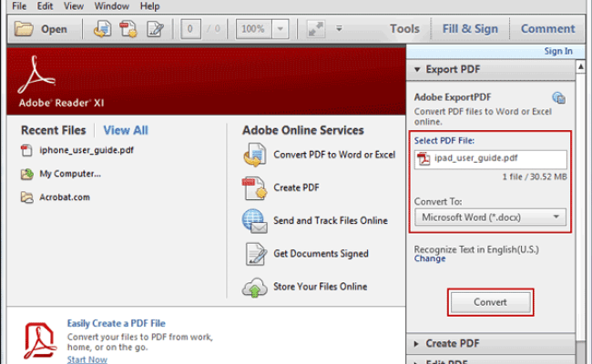
Task: Click the Acrobat.com folder icon
Action: click(x=26, y=197)
